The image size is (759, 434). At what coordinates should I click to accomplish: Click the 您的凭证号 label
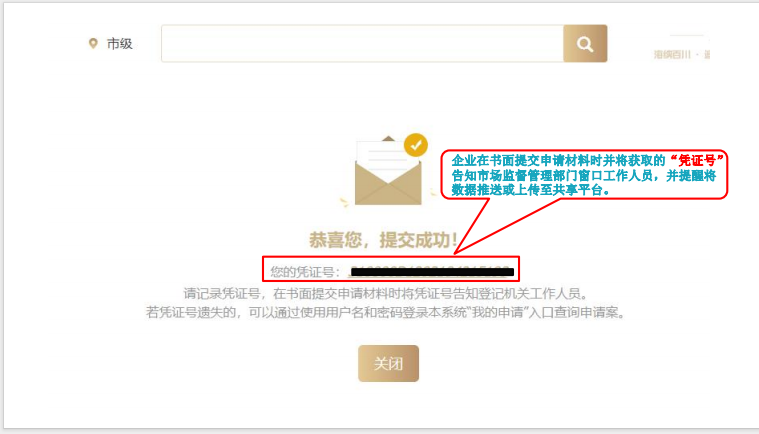click(x=305, y=272)
